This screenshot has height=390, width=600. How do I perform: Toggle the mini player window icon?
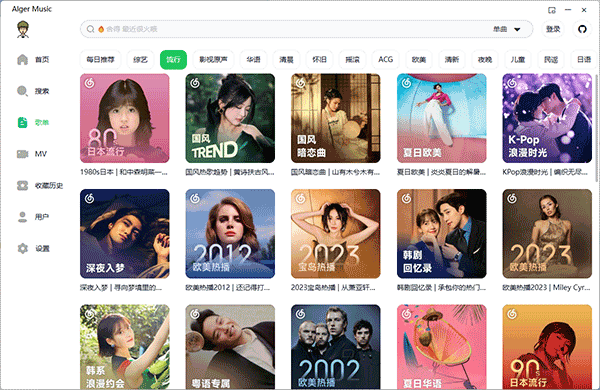(x=551, y=10)
